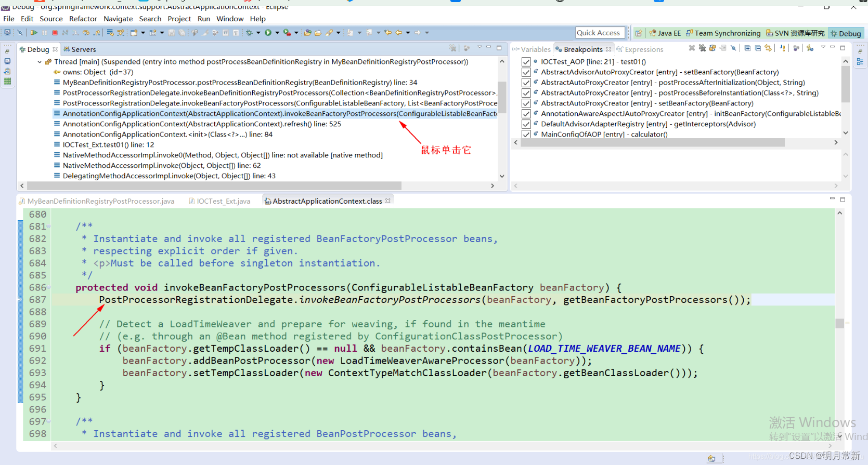Switch to the Expressions tab
The width and height of the screenshot is (868, 465).
click(640, 49)
